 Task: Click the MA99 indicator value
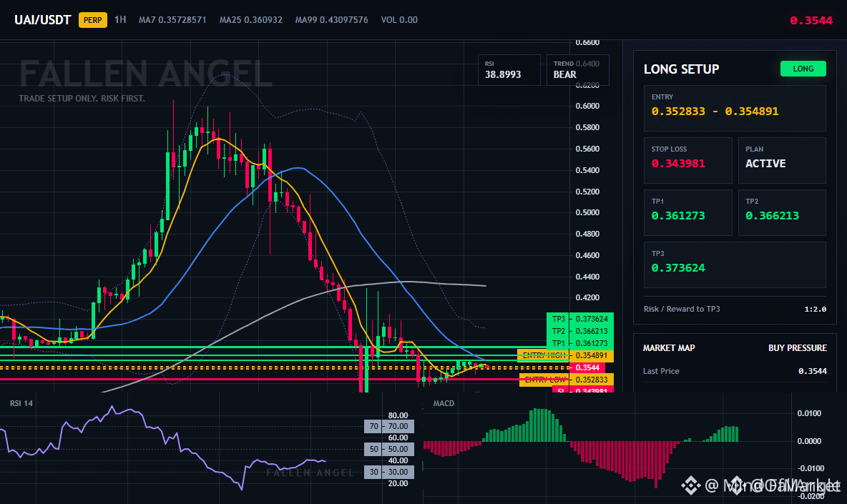click(x=332, y=20)
